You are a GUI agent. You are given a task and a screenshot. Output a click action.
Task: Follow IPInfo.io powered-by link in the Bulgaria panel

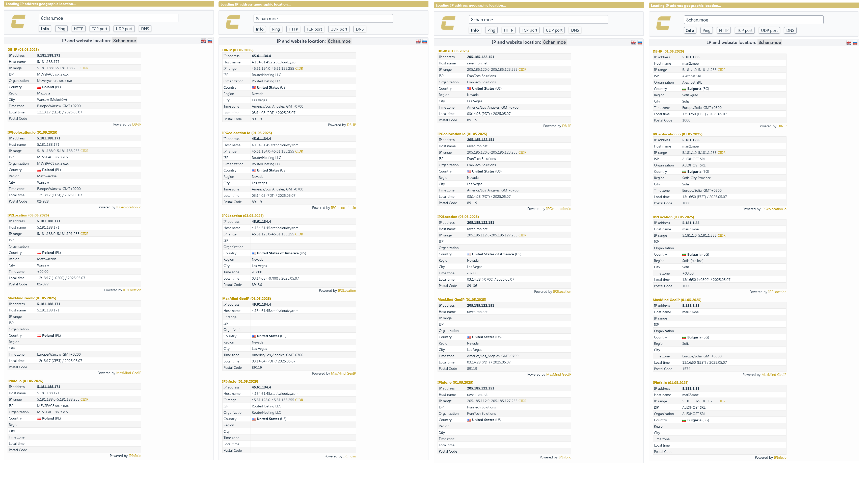(780, 458)
